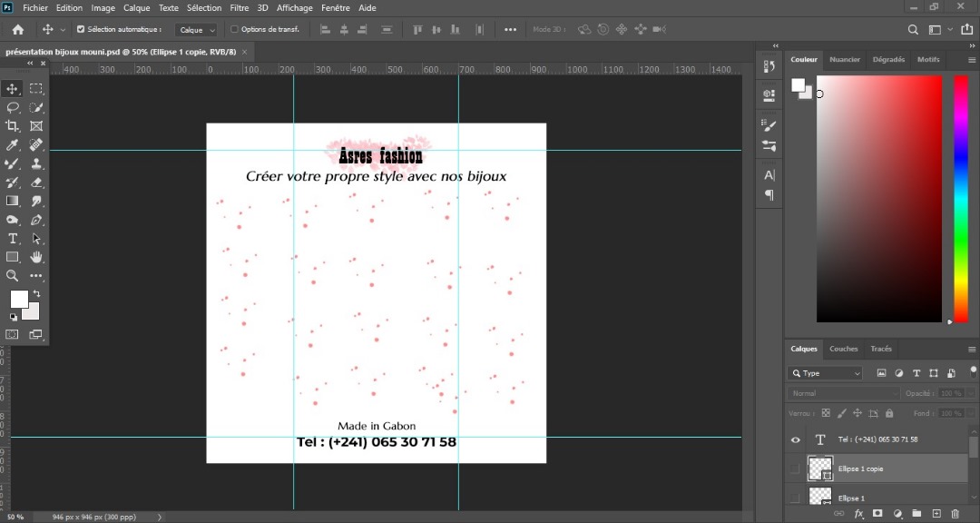
Task: Enable Options de transf. checkbox
Action: pyautogui.click(x=234, y=29)
